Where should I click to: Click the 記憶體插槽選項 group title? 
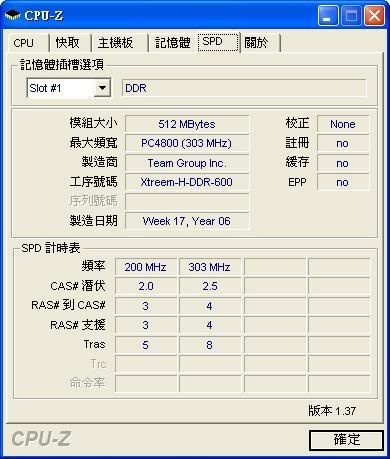pyautogui.click(x=62, y=64)
